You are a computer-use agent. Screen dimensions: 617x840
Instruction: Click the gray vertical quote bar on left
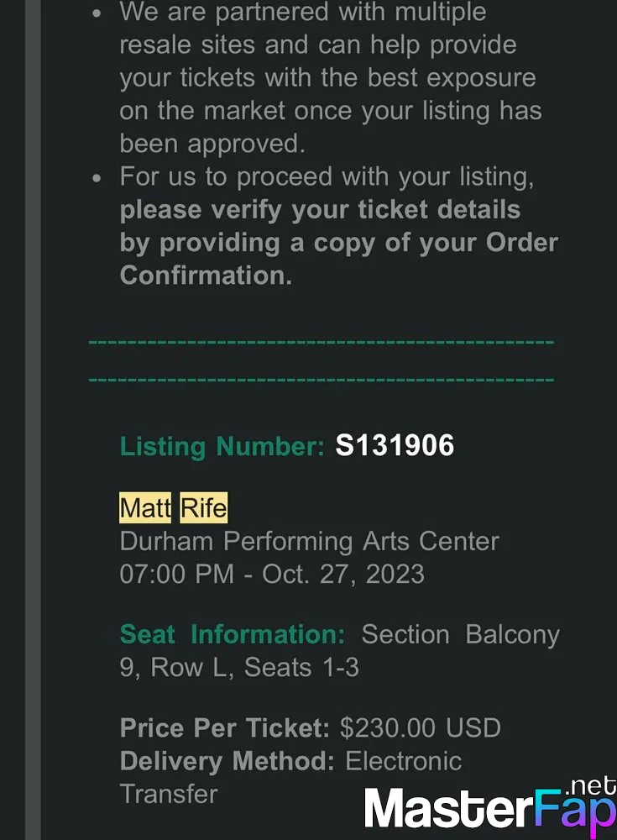[x=33, y=420]
